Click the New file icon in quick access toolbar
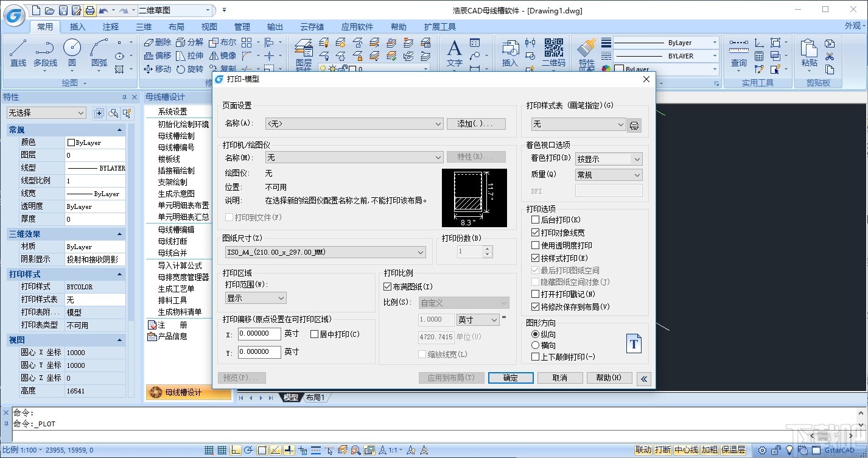This screenshot has height=458, width=868. click(37, 10)
